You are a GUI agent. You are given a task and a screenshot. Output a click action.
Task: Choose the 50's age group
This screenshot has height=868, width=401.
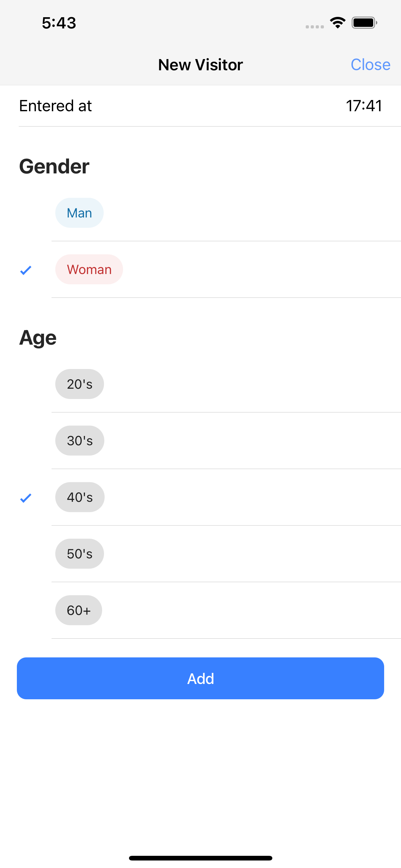[79, 554]
